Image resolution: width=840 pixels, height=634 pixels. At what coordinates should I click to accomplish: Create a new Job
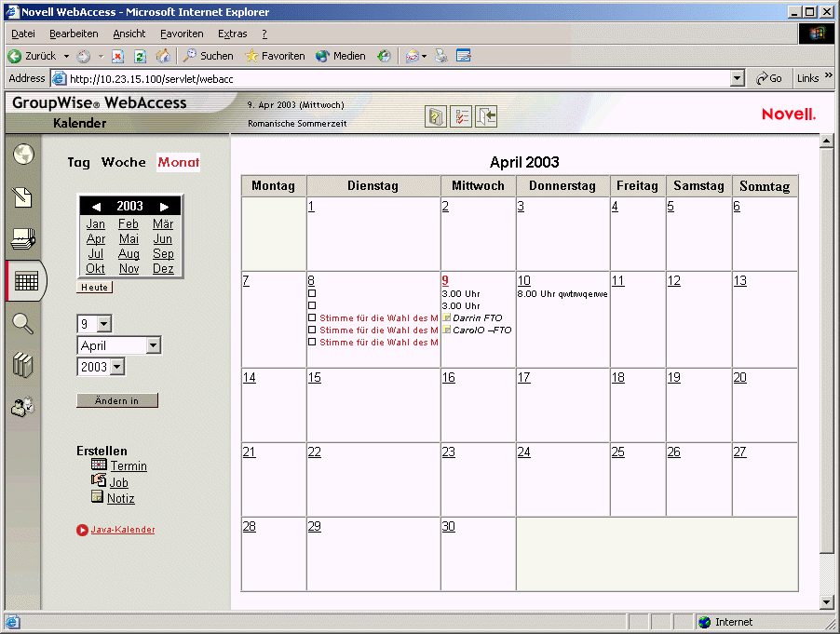[x=119, y=482]
